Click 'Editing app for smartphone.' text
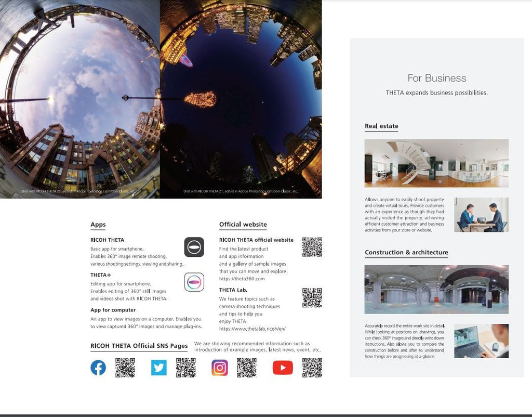The height and width of the screenshot is (417, 532). [x=121, y=284]
